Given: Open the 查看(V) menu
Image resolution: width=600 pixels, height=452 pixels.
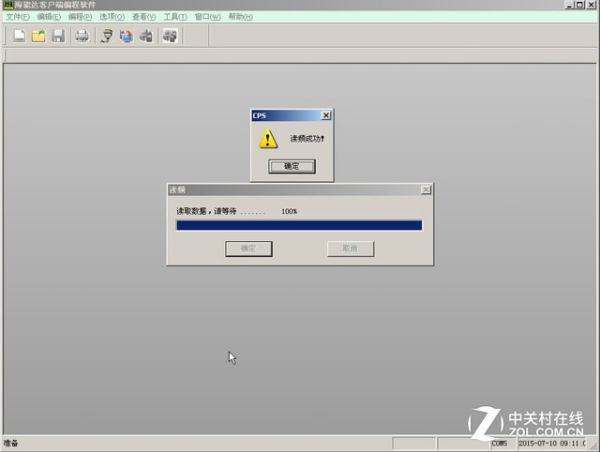Looking at the screenshot, I should pos(145,17).
